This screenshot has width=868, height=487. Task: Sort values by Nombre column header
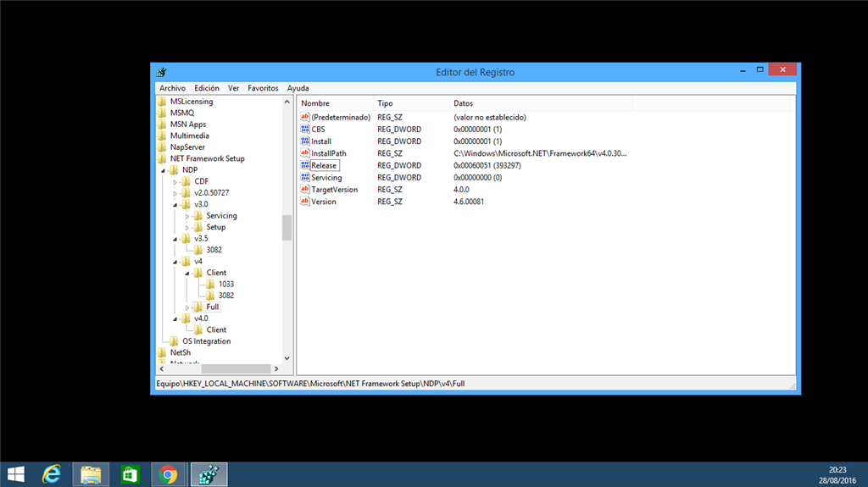pyautogui.click(x=335, y=103)
